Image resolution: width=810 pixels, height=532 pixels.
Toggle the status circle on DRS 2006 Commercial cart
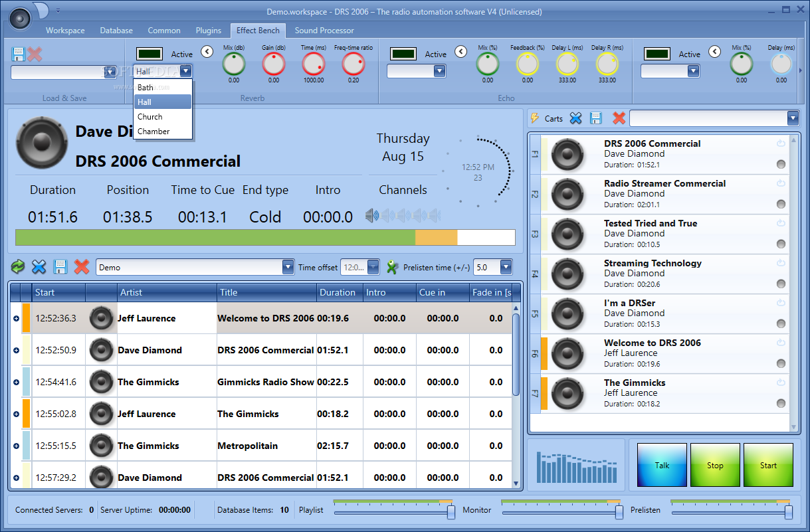(x=781, y=165)
